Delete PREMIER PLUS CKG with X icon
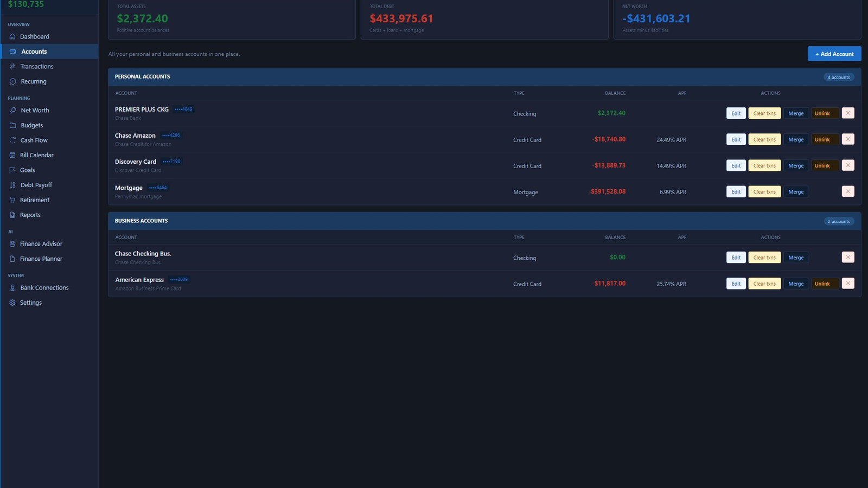Screen dimensions: 868x488 click(848, 113)
